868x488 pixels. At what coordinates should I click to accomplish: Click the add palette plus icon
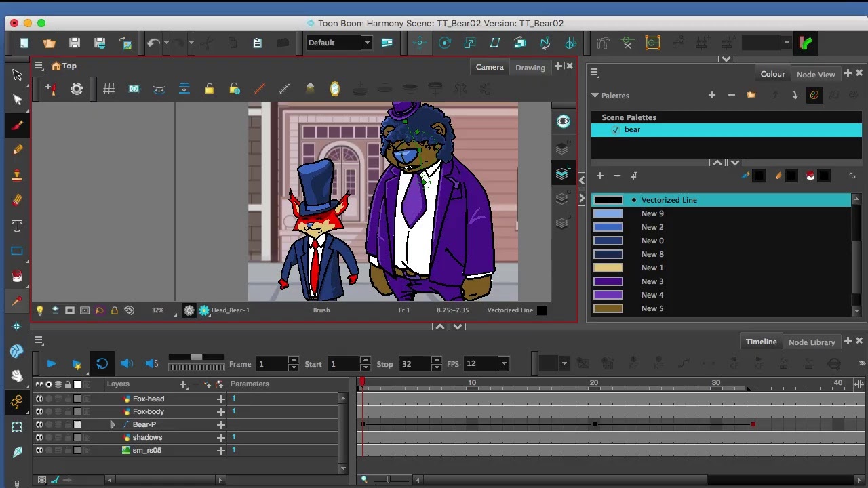pyautogui.click(x=712, y=96)
